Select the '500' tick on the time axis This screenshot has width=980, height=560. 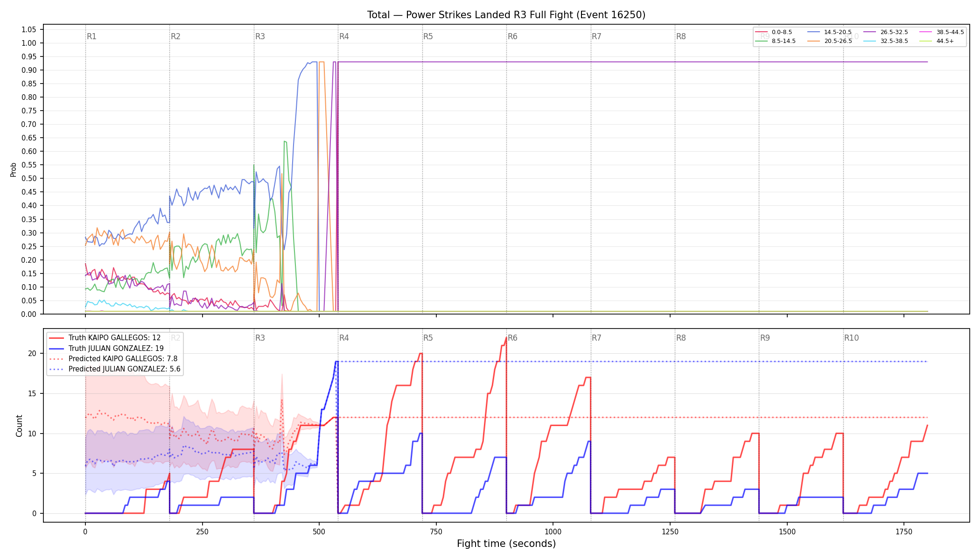[319, 532]
